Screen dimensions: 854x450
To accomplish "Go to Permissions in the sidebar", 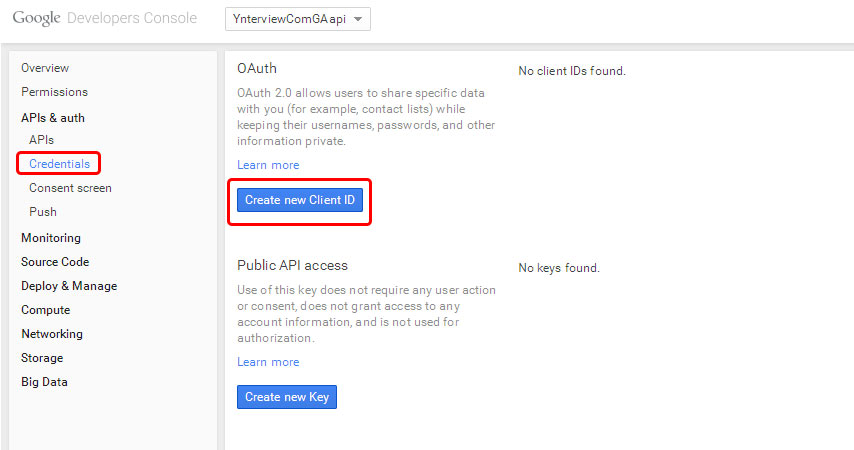I will pos(54,92).
